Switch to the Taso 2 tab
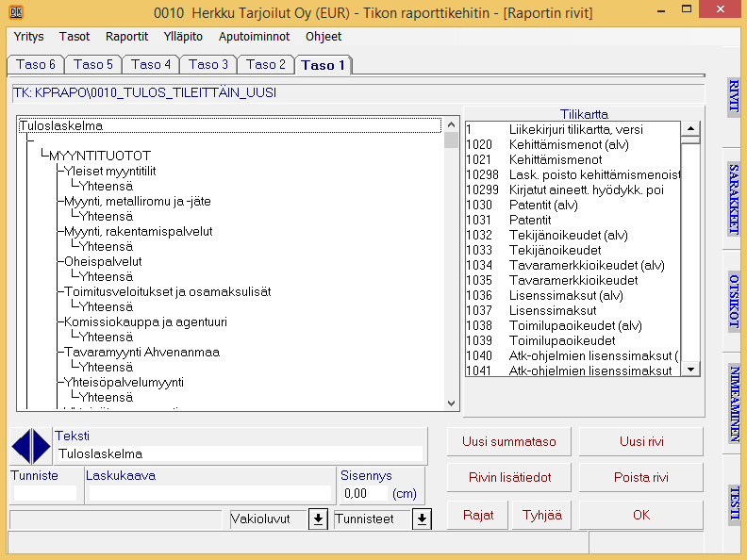The height and width of the screenshot is (560, 747). (x=265, y=65)
